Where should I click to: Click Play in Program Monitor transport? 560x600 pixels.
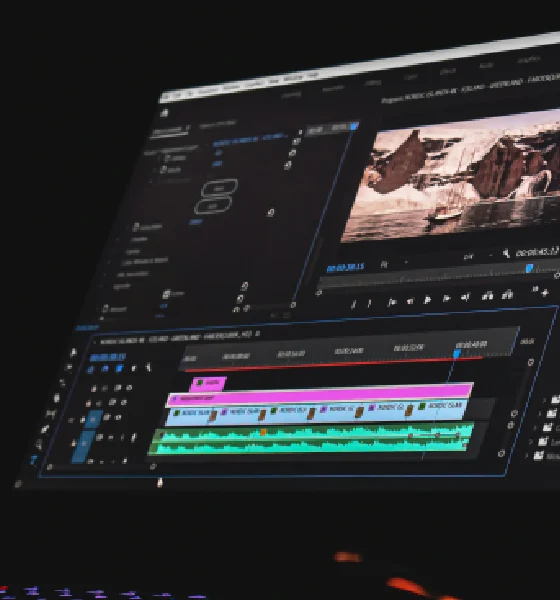428,300
